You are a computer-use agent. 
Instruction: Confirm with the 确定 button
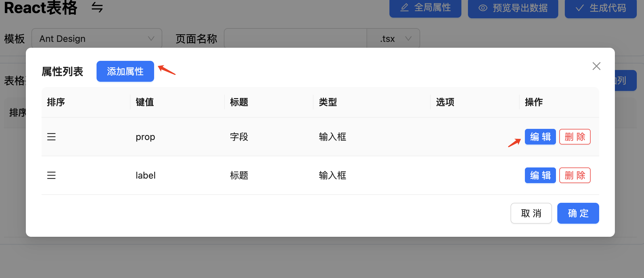pyautogui.click(x=578, y=213)
